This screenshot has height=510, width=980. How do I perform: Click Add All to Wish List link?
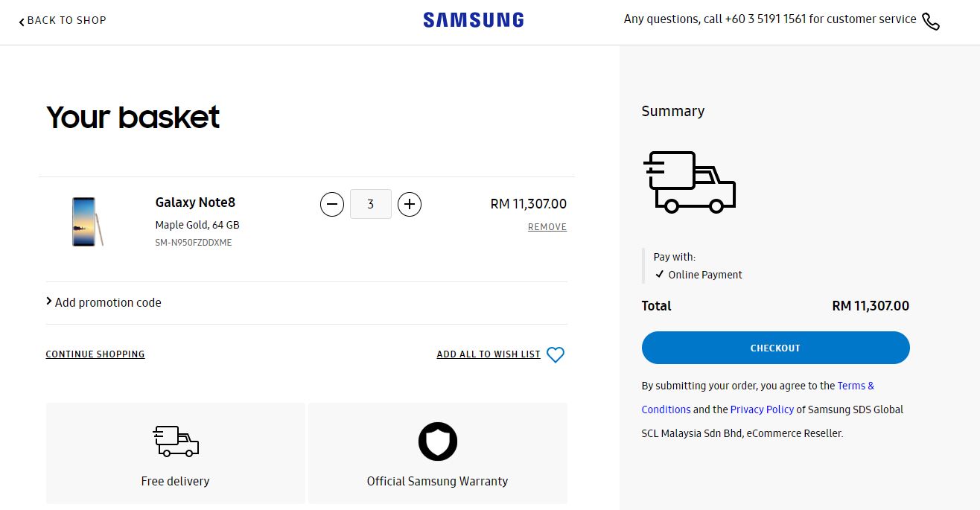click(489, 354)
